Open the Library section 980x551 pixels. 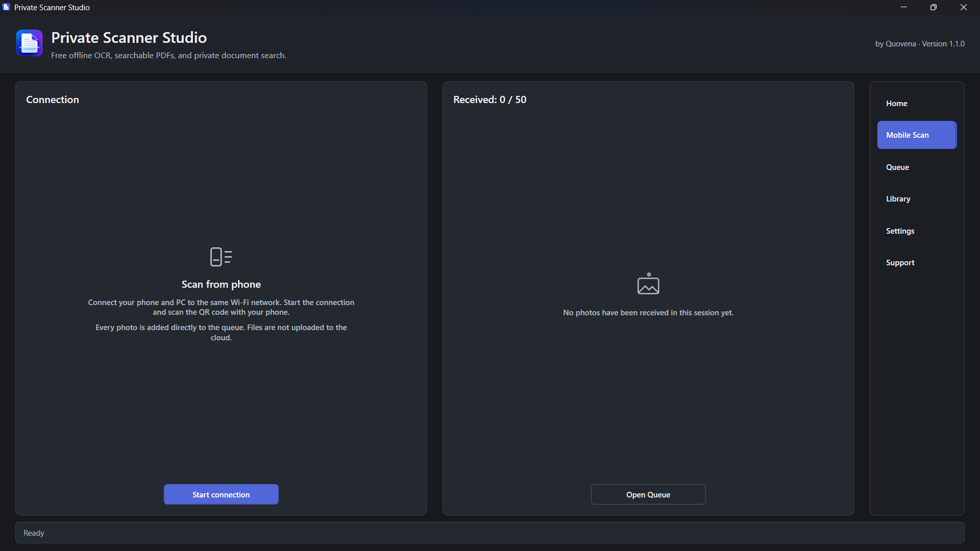pos(917,199)
